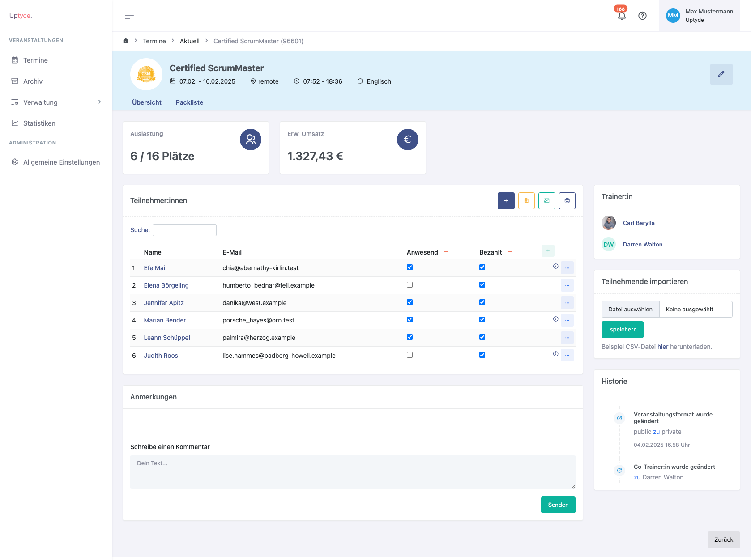Uncheck Bezahlt for Judith Roos
751x560 pixels.
point(482,355)
